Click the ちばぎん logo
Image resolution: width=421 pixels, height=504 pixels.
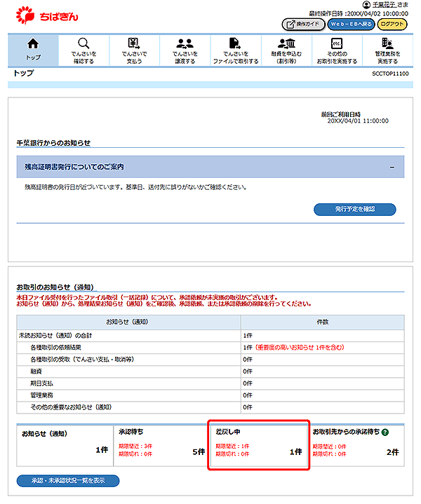[x=44, y=13]
